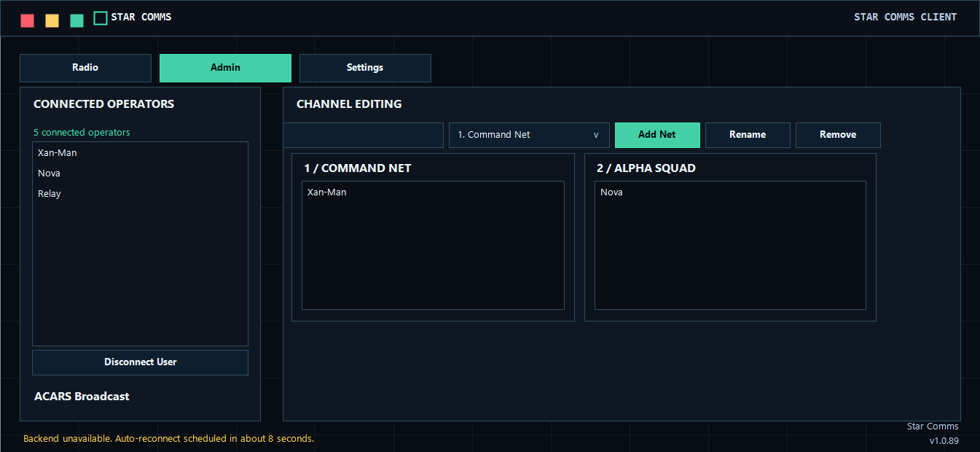980x452 pixels.
Task: Click the CHANNEL EDITING heading
Action: [349, 104]
